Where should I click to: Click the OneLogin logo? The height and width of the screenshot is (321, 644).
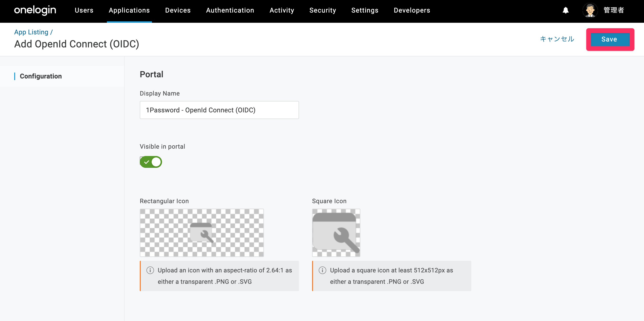(x=35, y=10)
